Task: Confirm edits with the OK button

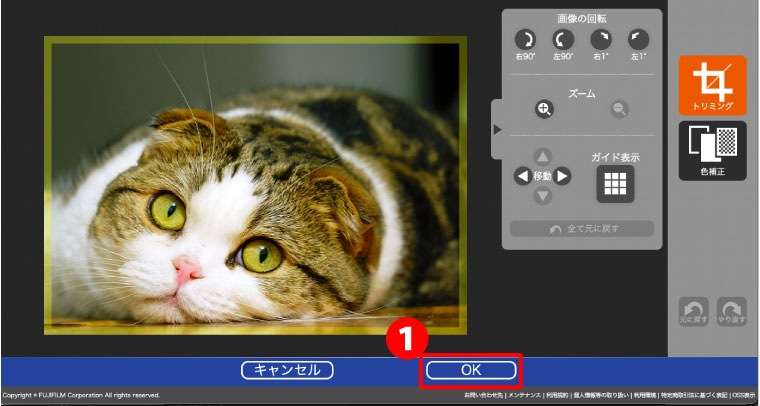Action: pyautogui.click(x=471, y=370)
